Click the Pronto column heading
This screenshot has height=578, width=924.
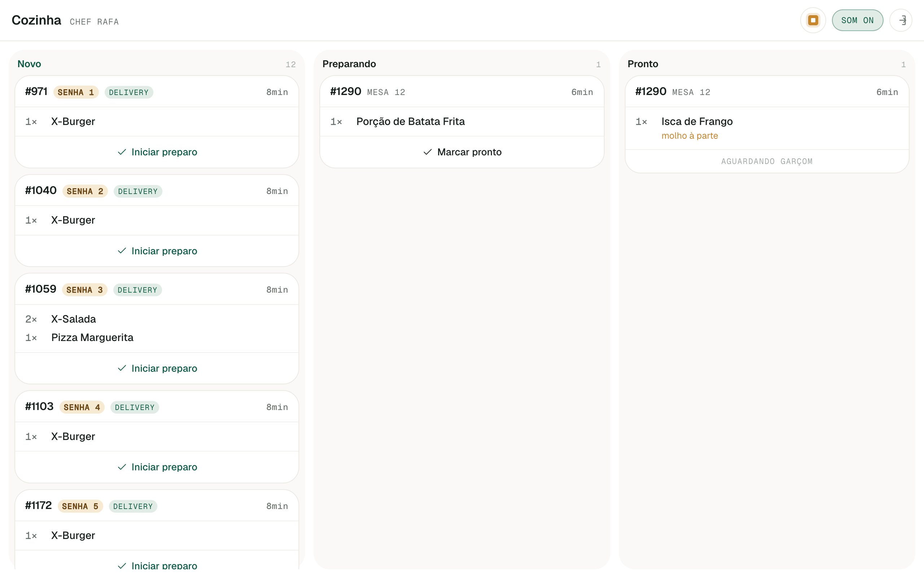[x=642, y=64]
